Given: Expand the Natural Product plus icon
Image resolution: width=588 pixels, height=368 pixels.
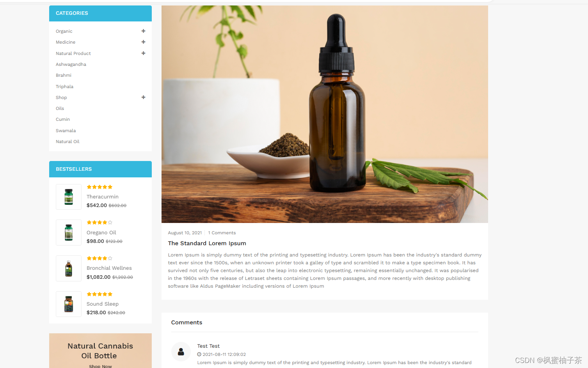Looking at the screenshot, I should 143,53.
